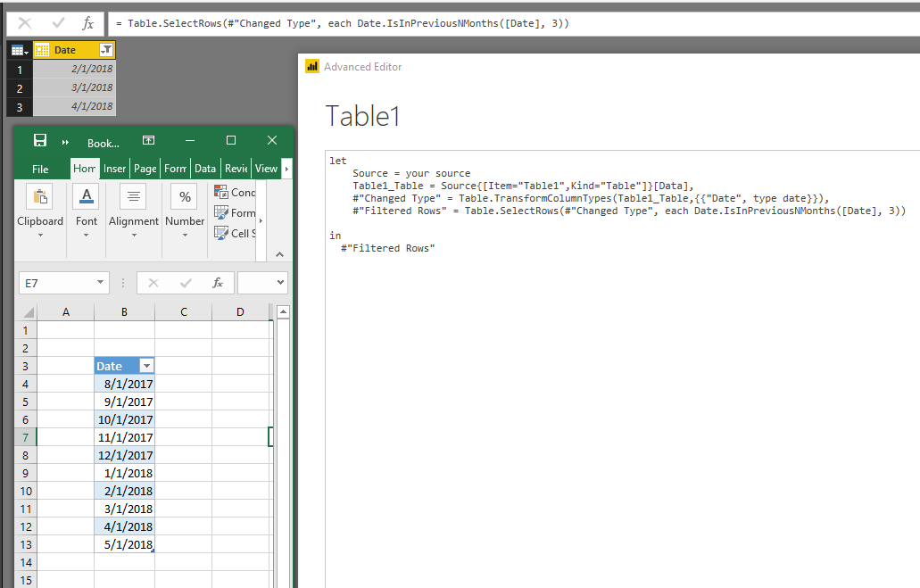The height and width of the screenshot is (588, 920).
Task: Open Ribbon Display Options in Excel
Action: [x=148, y=140]
